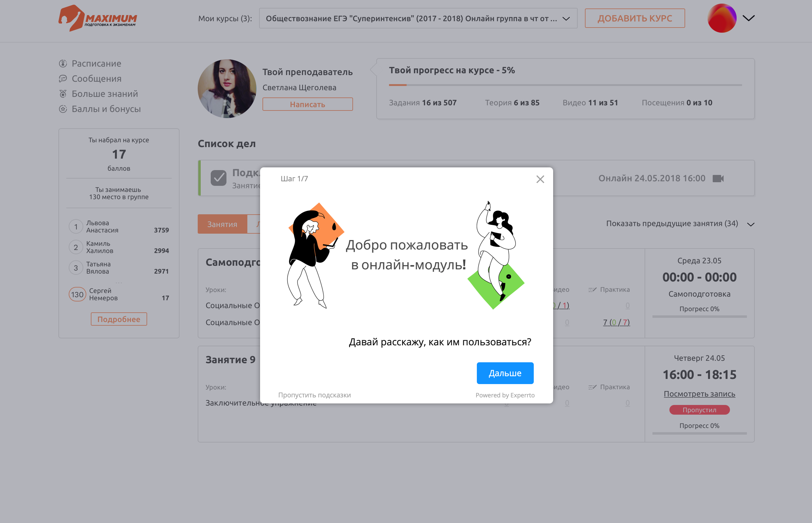Open the course selection dropdown
This screenshot has width=812, height=523.
(418, 18)
